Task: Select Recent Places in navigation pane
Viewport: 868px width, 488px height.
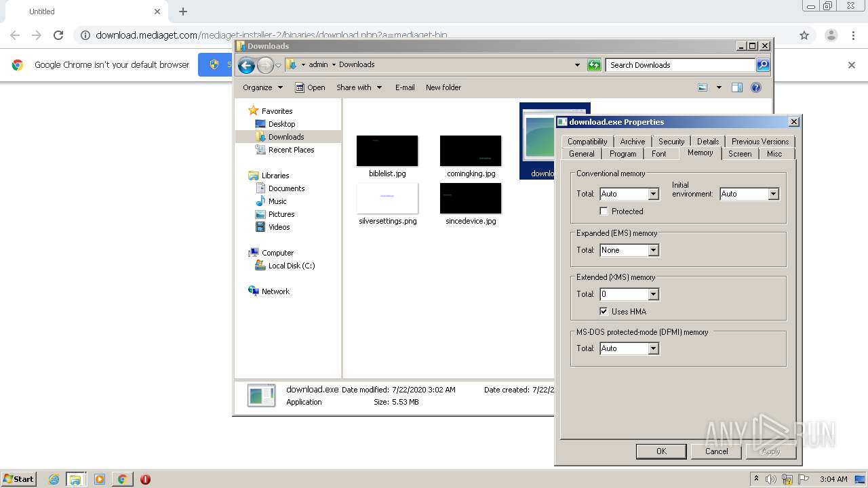Action: tap(291, 150)
